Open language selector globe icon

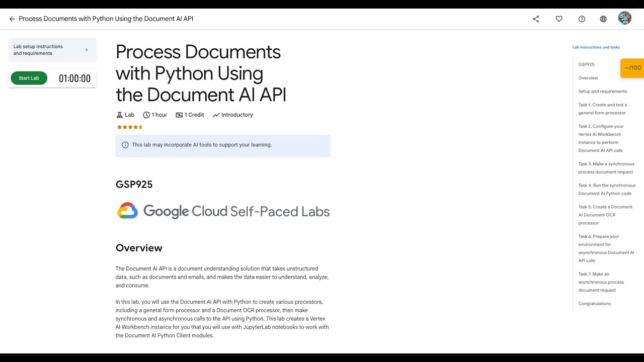(603, 19)
